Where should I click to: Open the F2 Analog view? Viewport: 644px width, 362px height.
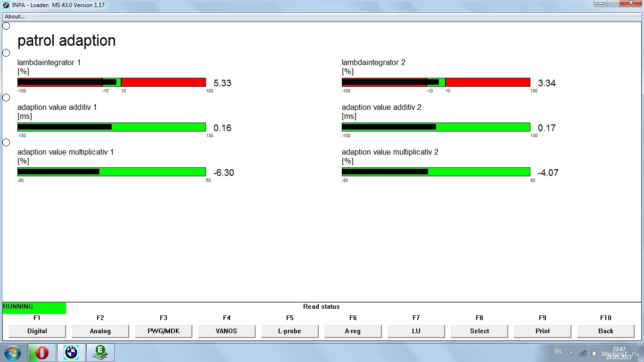point(100,331)
